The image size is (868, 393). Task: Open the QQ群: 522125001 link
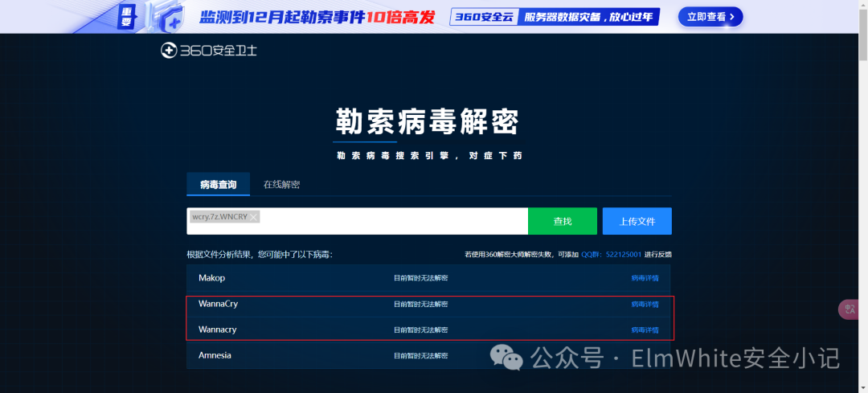tap(611, 255)
